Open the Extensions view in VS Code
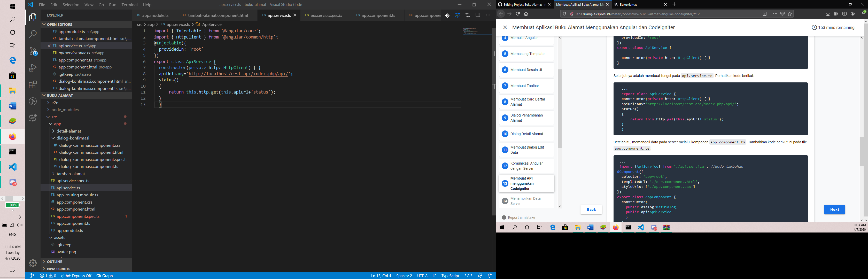This screenshot has height=279, width=868. click(33, 84)
